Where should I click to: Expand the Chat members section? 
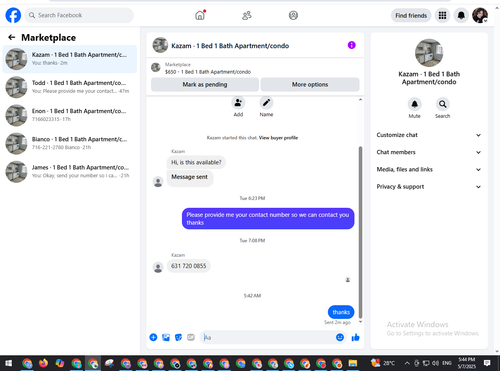coord(429,152)
